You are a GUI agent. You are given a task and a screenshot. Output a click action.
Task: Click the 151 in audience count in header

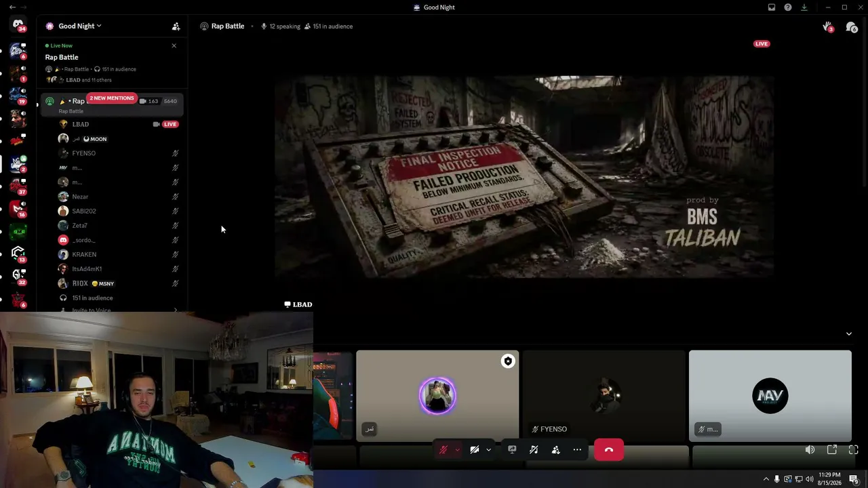click(x=328, y=26)
